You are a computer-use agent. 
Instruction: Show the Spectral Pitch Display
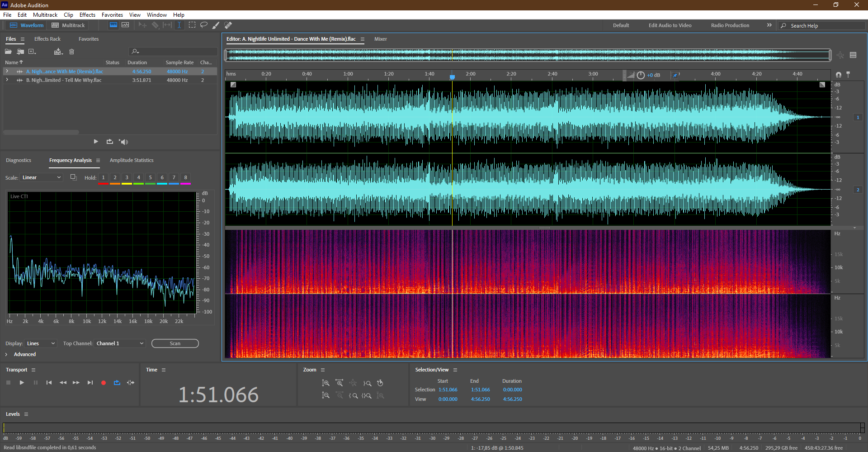[x=125, y=25]
